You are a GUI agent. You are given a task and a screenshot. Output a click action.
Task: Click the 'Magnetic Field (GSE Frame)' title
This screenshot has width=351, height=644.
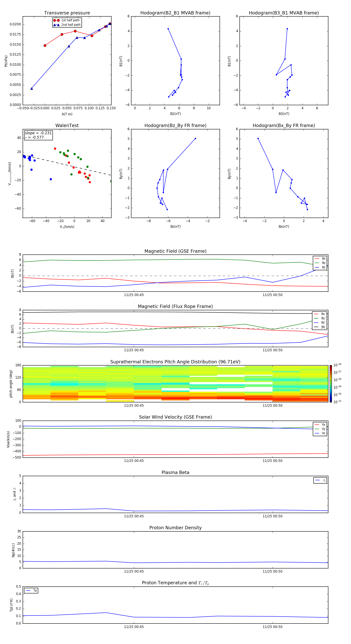click(x=175, y=251)
